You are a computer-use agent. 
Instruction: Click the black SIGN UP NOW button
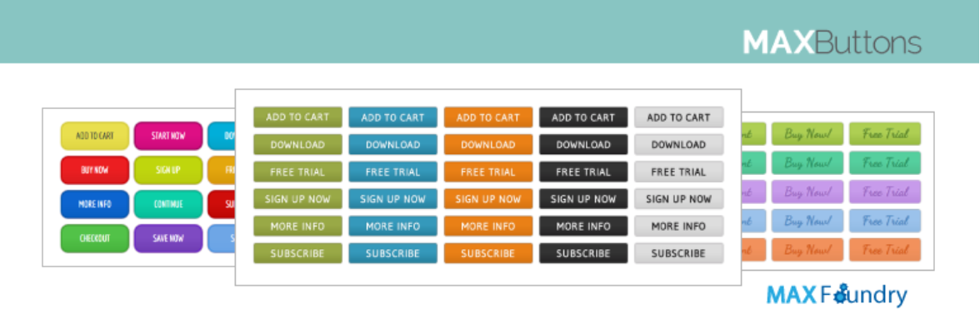click(583, 199)
